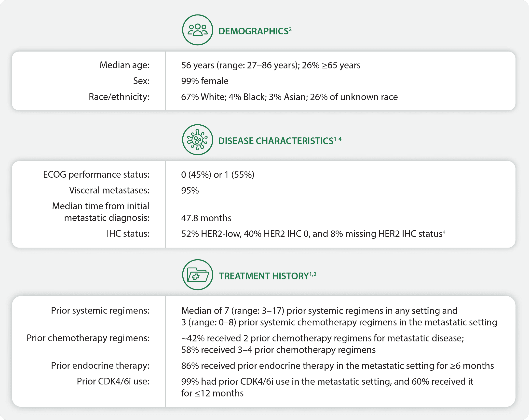Click the Race/ethnicity label
Viewport: 529px width, 420px height.
tap(119, 97)
